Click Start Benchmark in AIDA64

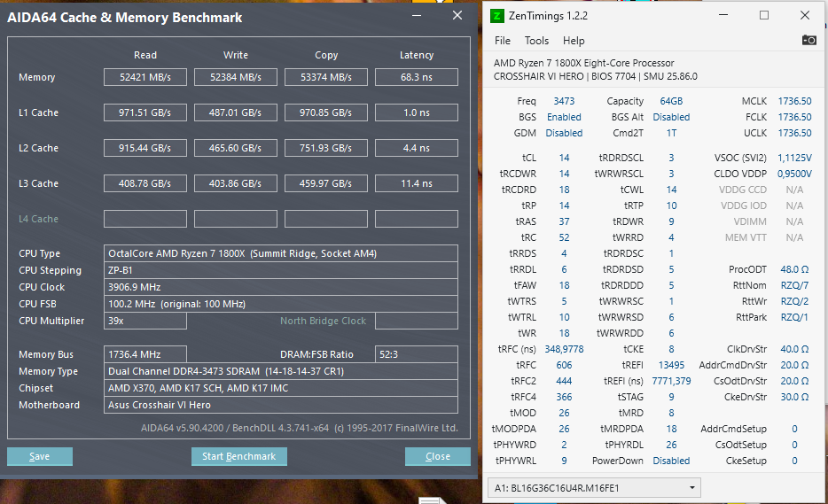[239, 456]
